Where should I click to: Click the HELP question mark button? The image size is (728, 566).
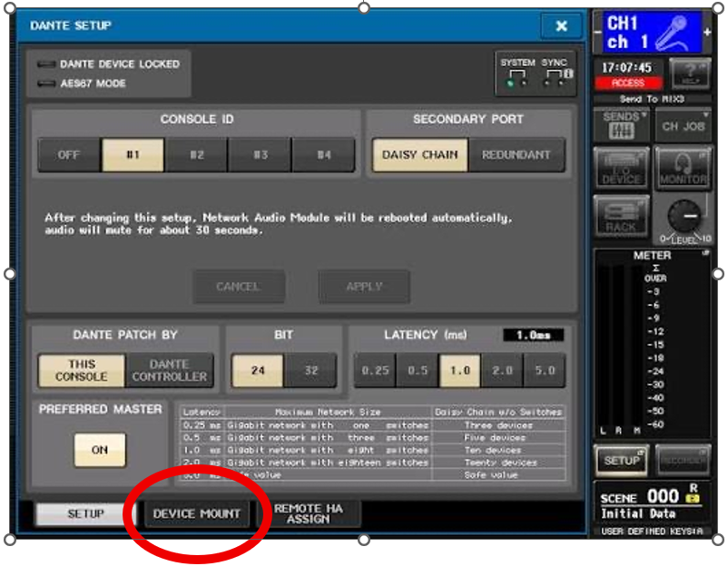(689, 73)
